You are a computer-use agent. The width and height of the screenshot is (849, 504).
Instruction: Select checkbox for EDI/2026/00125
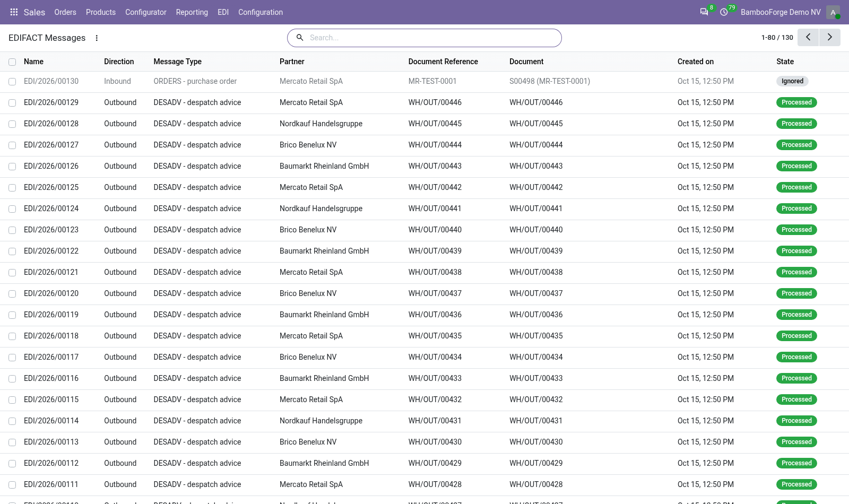click(12, 188)
